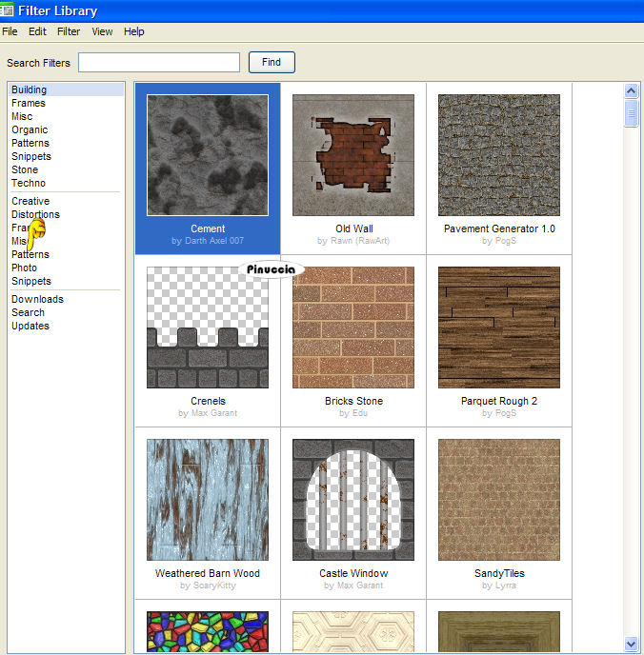Open the Techno category in sidebar
This screenshot has height=655, width=644.
point(29,183)
